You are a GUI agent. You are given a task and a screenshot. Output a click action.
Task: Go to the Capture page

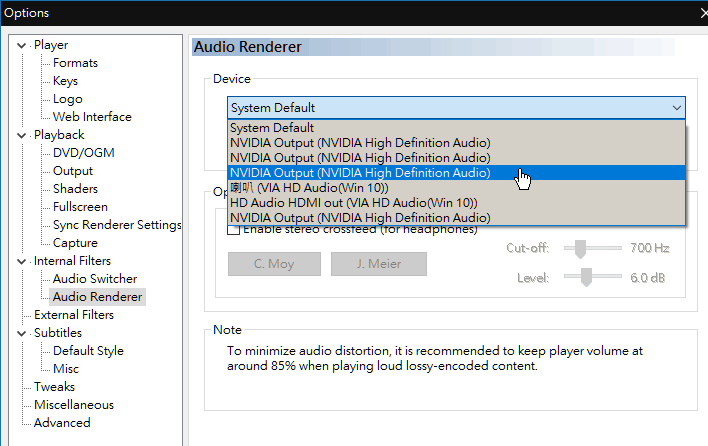(x=75, y=243)
